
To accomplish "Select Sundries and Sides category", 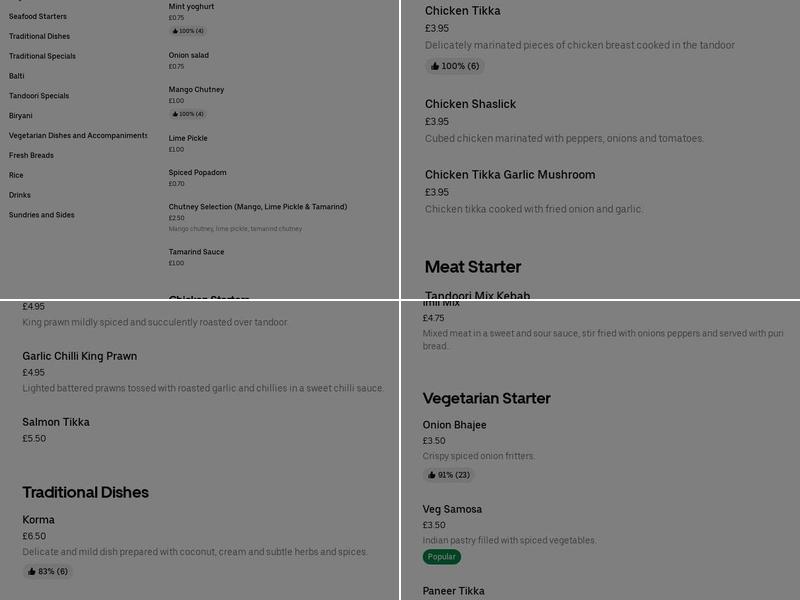I will click(40, 214).
